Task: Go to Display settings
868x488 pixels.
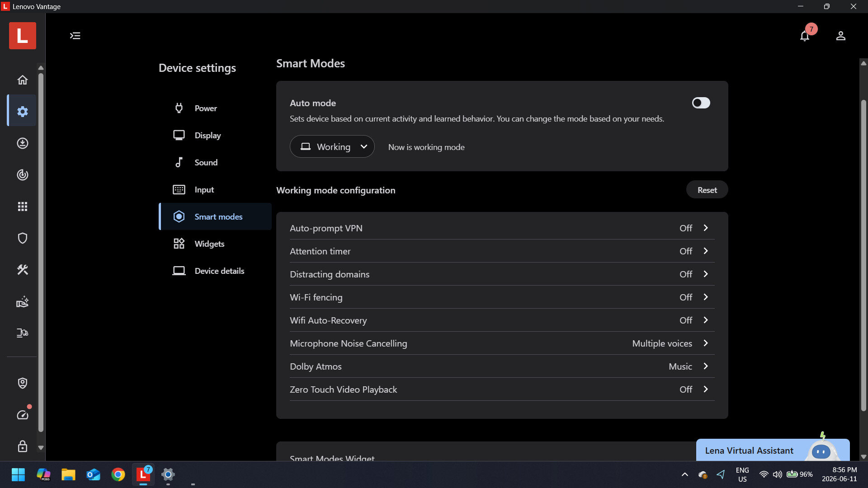Action: 215,135
